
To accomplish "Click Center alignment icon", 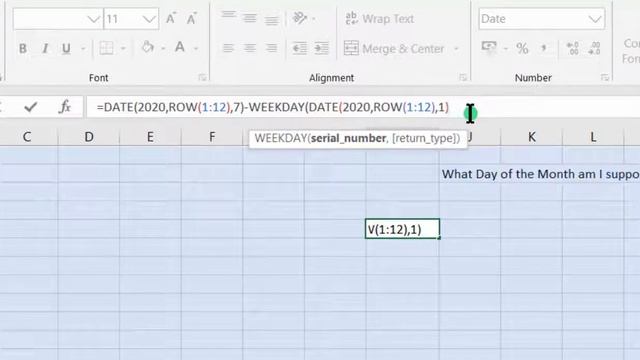I will pos(250,48).
